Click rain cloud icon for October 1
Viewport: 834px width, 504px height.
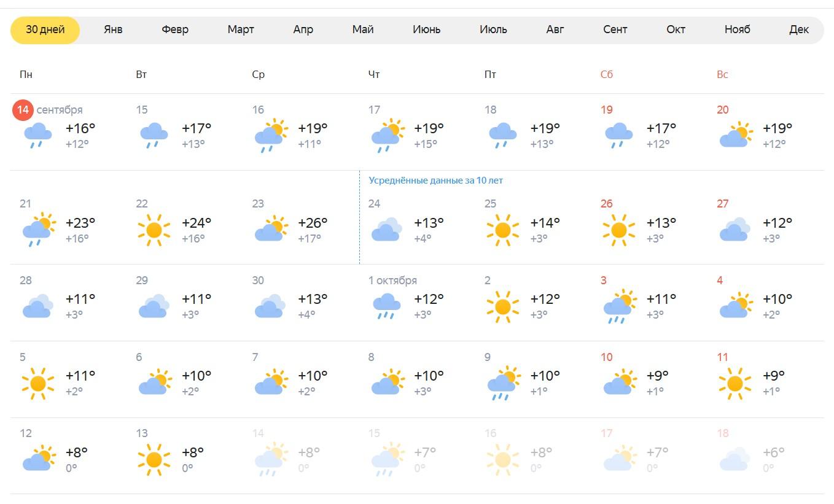(x=386, y=306)
